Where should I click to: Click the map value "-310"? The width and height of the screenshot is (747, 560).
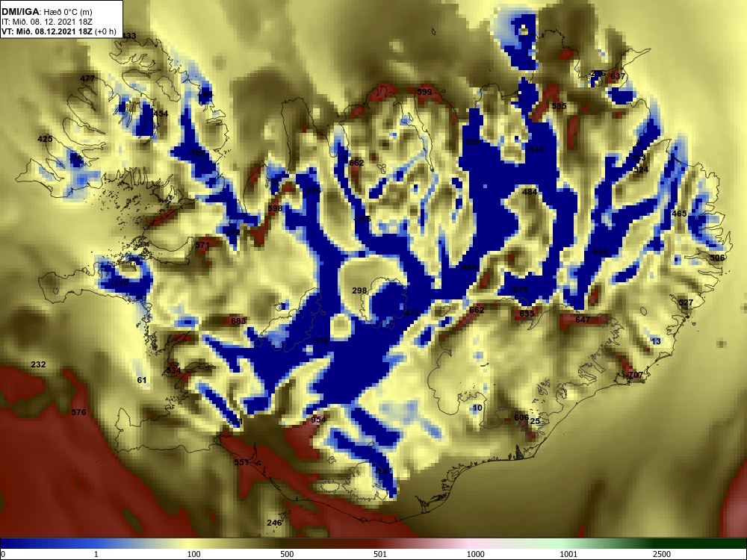coord(320,340)
